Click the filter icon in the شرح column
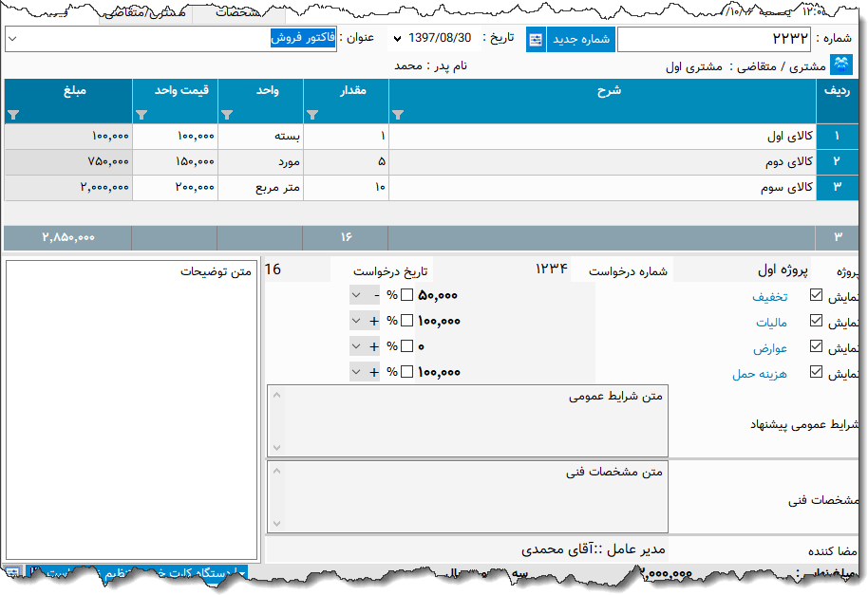Image resolution: width=868 pixels, height=595 pixels. pyautogui.click(x=397, y=114)
